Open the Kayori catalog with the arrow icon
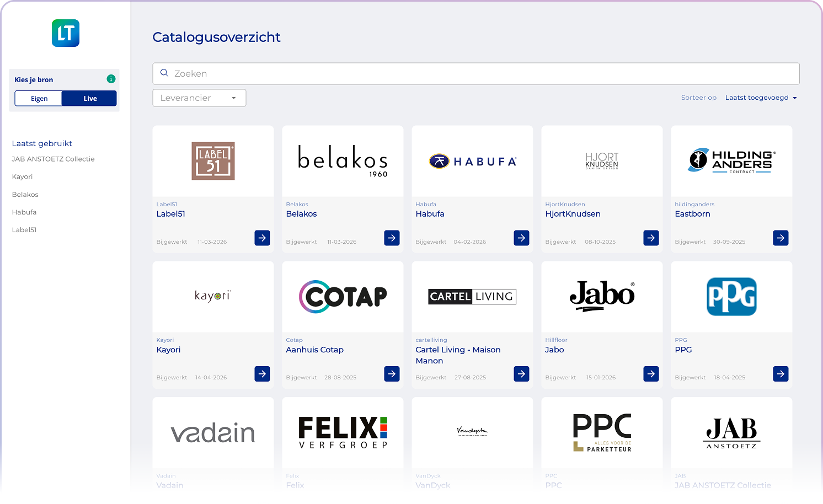Image resolution: width=823 pixels, height=504 pixels. click(262, 374)
